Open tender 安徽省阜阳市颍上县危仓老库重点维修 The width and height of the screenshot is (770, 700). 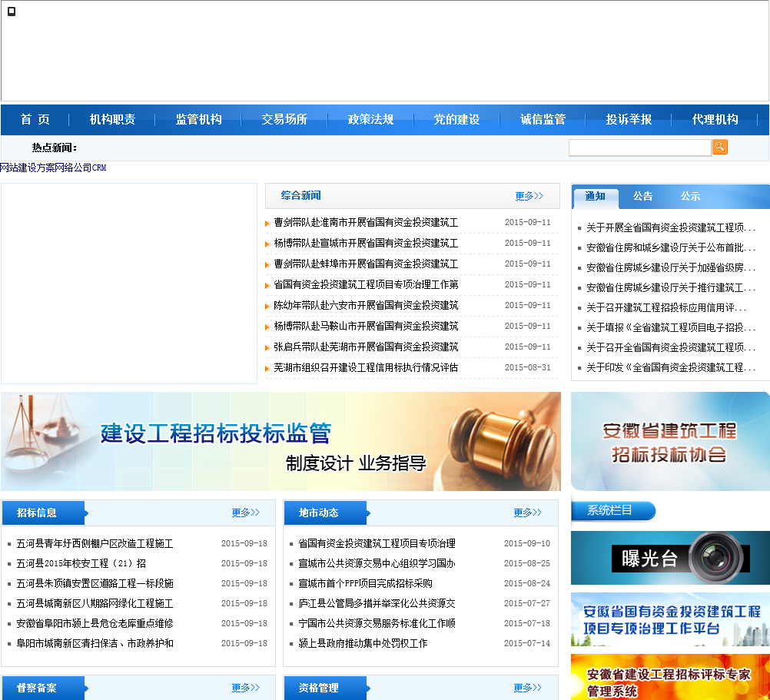coord(95,623)
